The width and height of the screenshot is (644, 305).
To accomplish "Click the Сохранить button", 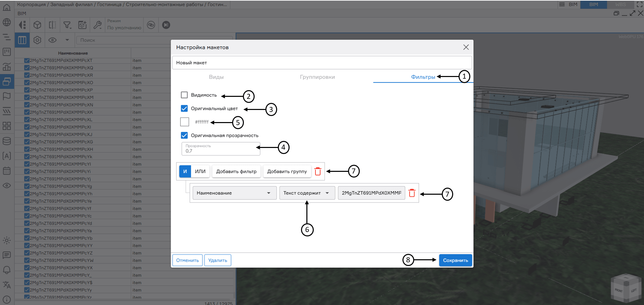I will [x=455, y=260].
